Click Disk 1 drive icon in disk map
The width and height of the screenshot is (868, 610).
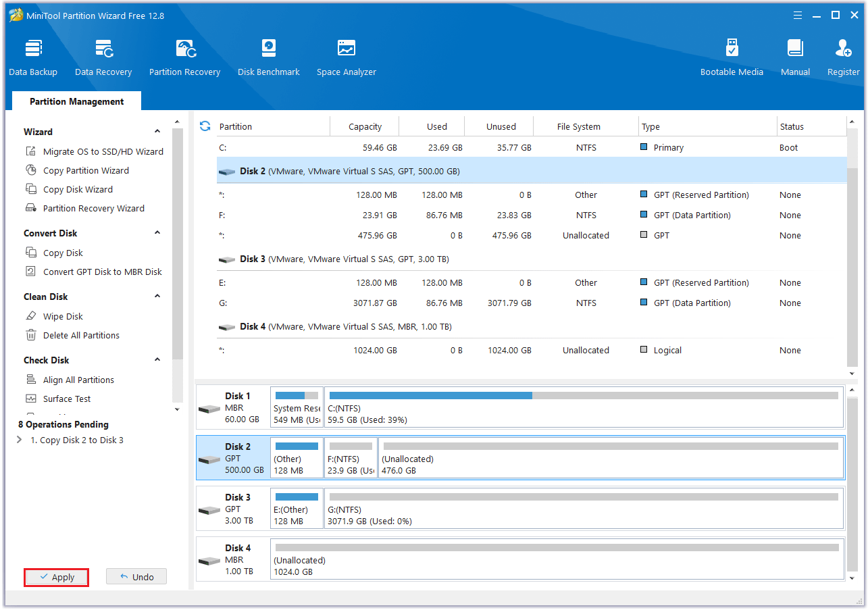coord(209,409)
